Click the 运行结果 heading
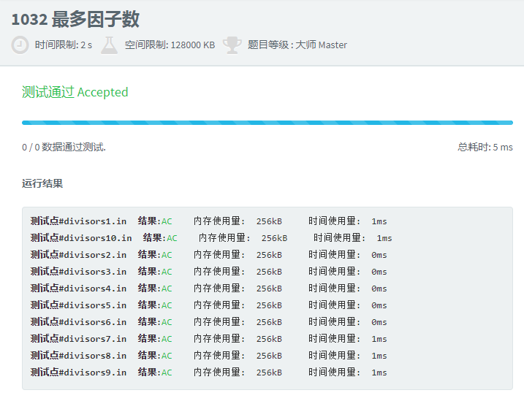 pos(42,183)
